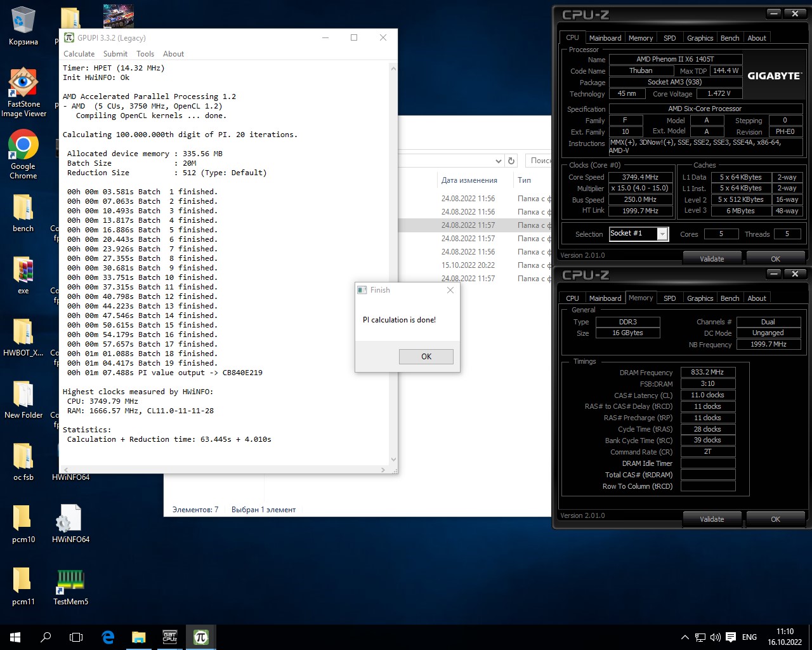The height and width of the screenshot is (650, 812).
Task: Click the "PI calculation is done!" message
Action: tap(399, 320)
